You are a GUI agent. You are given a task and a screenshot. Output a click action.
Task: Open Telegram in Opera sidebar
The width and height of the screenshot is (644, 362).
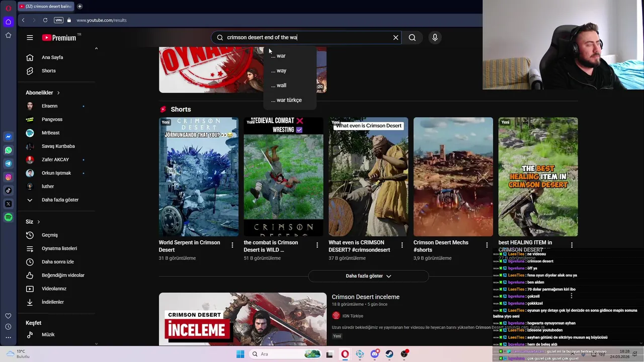8,163
